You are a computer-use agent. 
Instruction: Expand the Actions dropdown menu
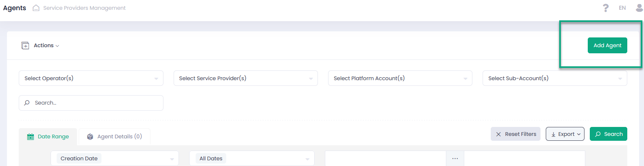[x=46, y=46]
